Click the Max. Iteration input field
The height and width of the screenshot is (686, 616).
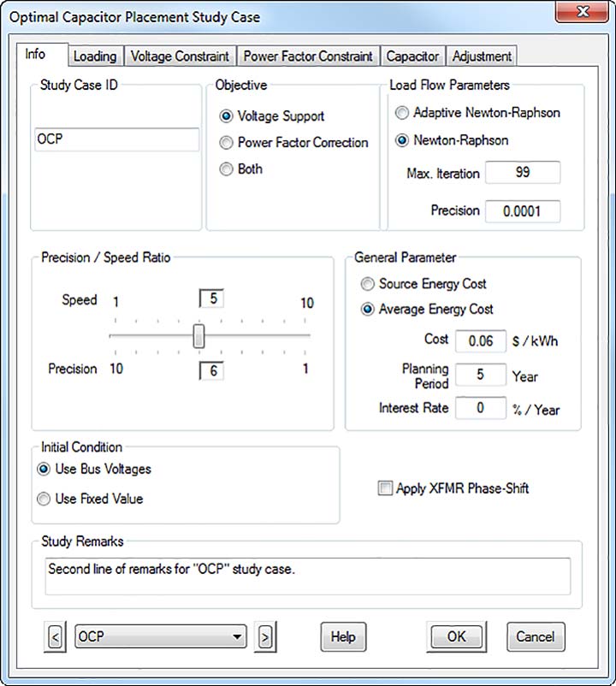522,173
